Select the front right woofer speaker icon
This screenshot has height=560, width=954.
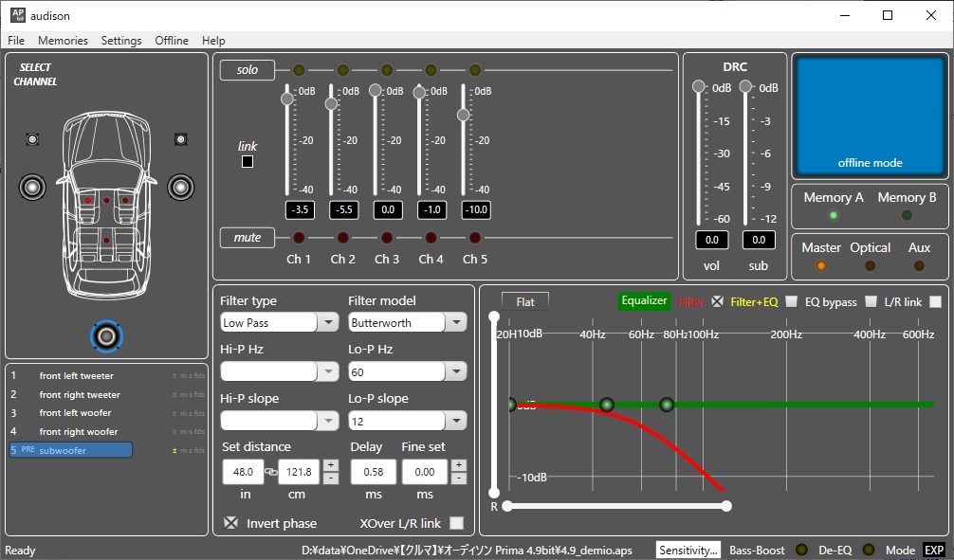[x=180, y=187]
